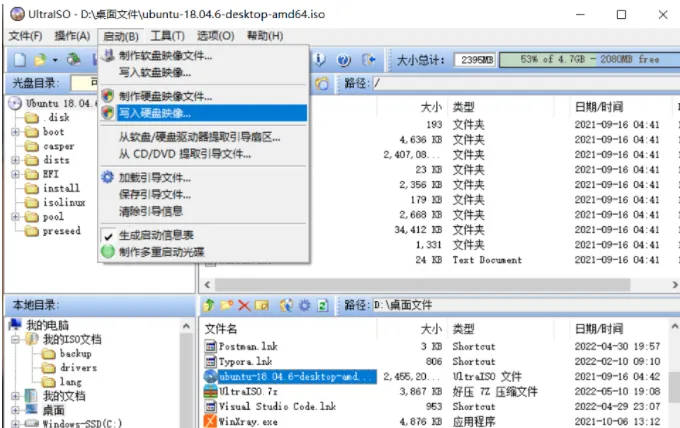
Task: Click the refresh file list icon
Action: (323, 305)
